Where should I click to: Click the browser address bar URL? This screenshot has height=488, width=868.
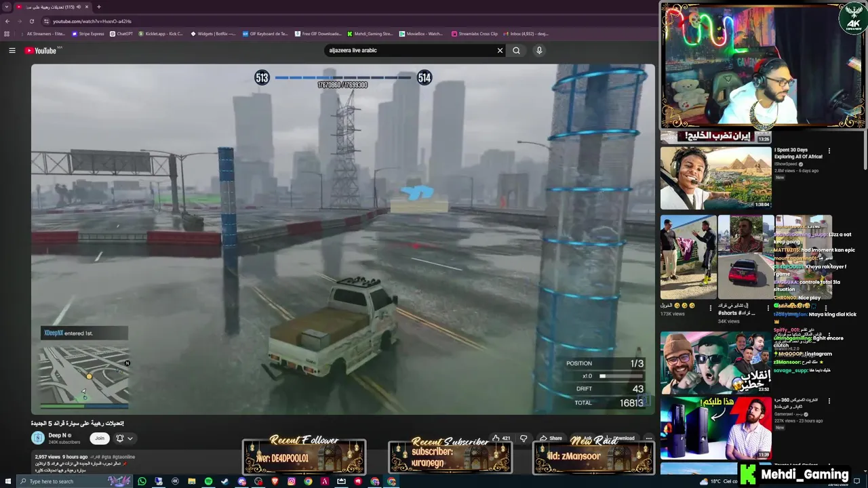click(92, 21)
